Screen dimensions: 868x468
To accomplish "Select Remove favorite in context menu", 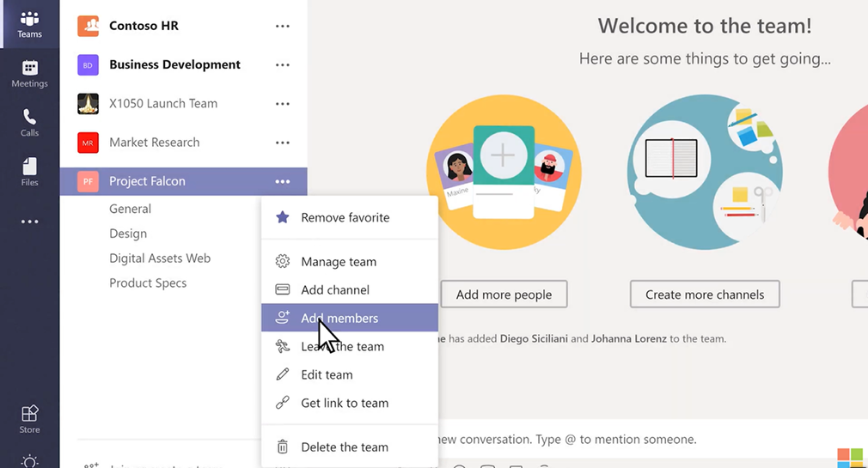I will [349, 217].
